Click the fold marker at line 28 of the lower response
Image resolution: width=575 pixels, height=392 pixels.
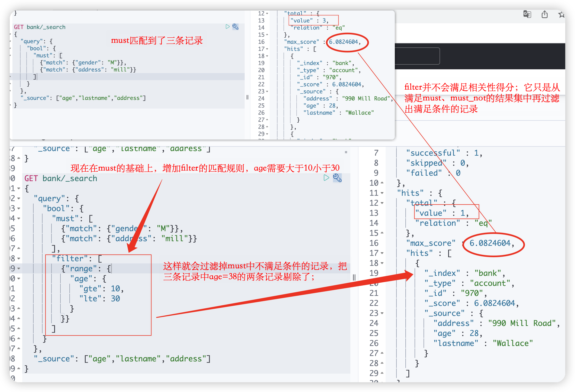(x=382, y=363)
